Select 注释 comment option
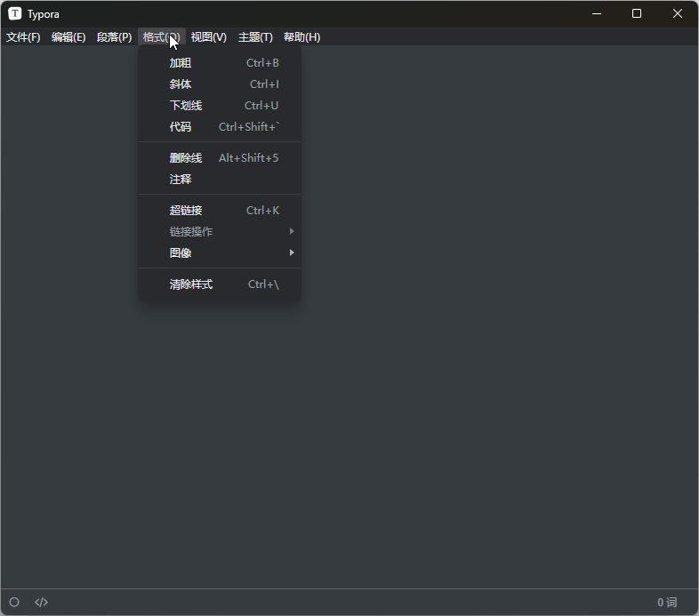The image size is (699, 616). (x=220, y=180)
